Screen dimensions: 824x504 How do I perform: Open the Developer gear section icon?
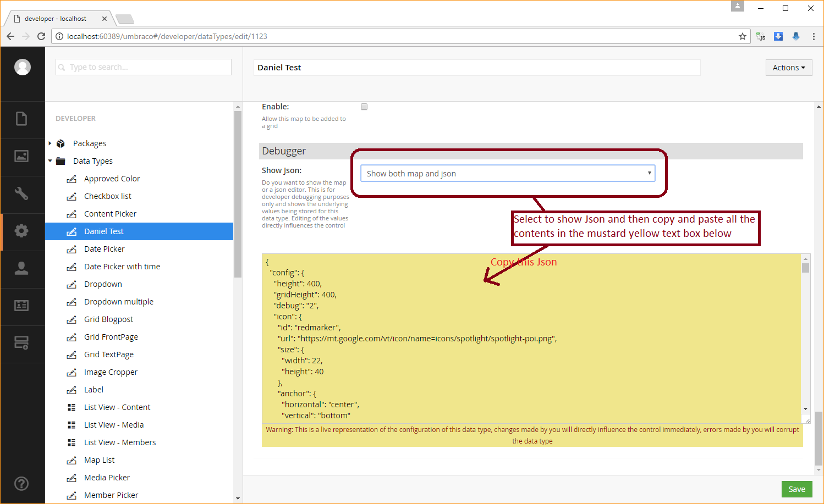tap(21, 231)
